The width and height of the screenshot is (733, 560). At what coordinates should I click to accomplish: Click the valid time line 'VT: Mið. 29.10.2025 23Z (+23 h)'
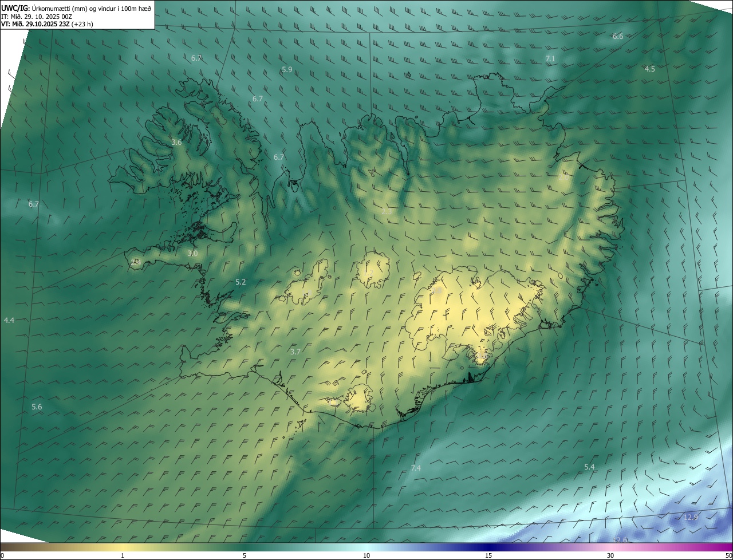(47, 24)
